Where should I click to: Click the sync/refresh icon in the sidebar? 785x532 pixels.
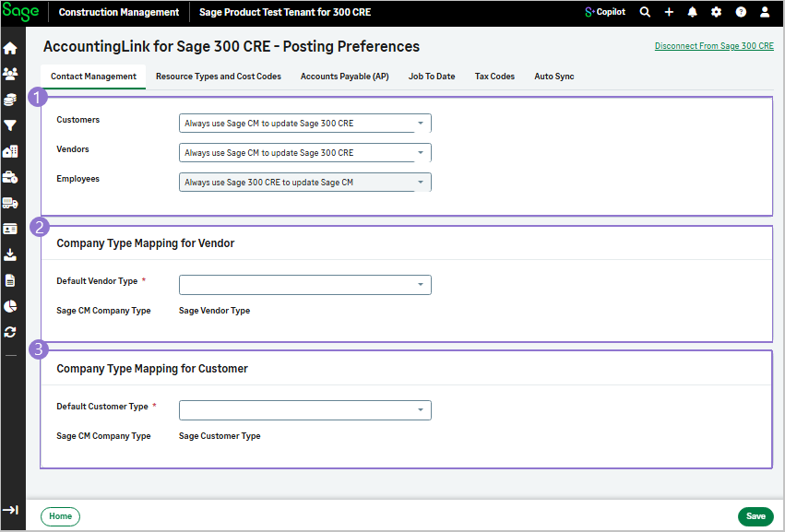click(10, 331)
